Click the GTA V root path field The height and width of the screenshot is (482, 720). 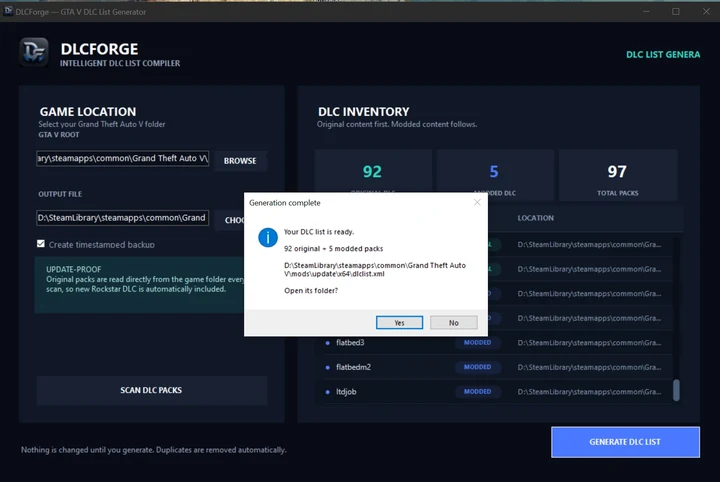point(123,158)
